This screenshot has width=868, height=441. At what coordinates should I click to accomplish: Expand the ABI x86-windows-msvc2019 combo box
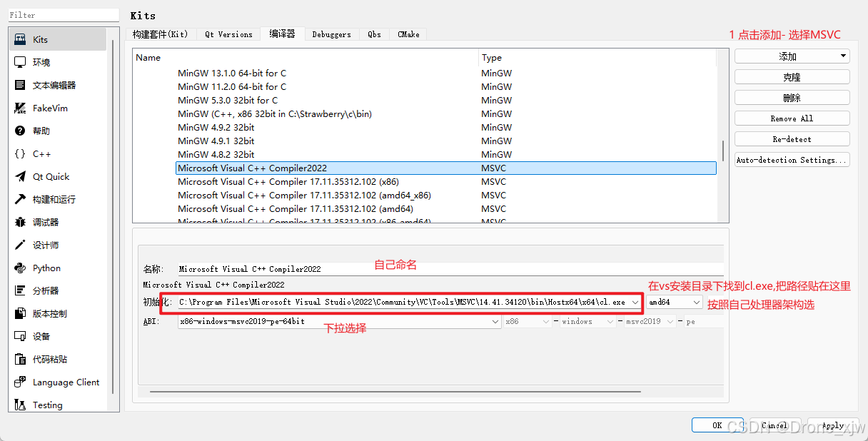[339, 322]
